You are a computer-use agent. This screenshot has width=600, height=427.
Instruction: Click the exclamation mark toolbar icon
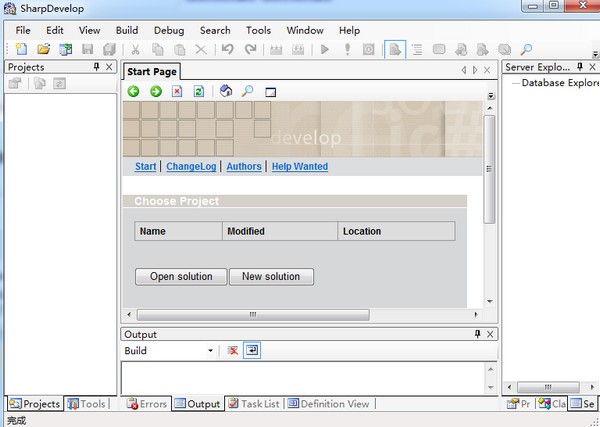pos(347,49)
